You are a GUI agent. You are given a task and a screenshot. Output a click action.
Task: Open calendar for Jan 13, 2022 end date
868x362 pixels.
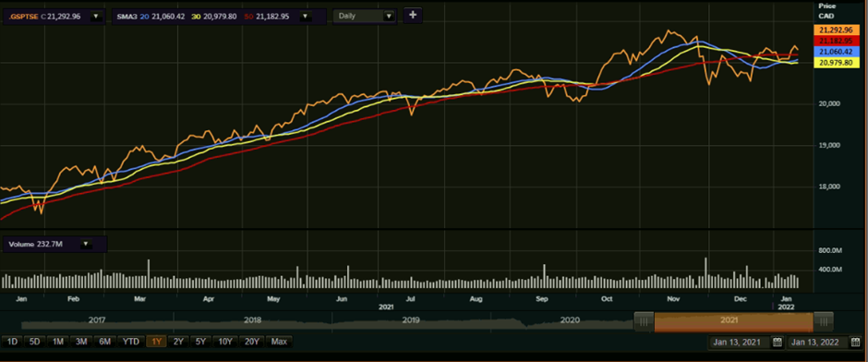coord(856,342)
